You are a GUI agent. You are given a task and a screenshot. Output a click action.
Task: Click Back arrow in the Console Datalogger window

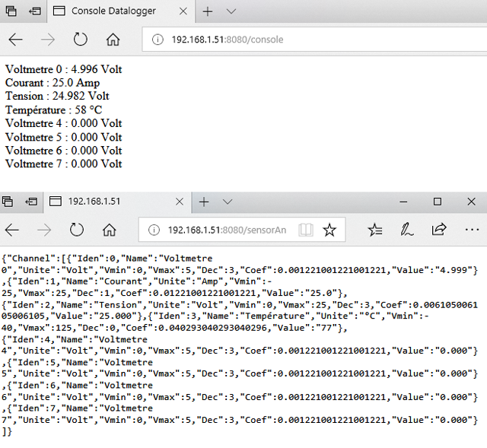15,40
